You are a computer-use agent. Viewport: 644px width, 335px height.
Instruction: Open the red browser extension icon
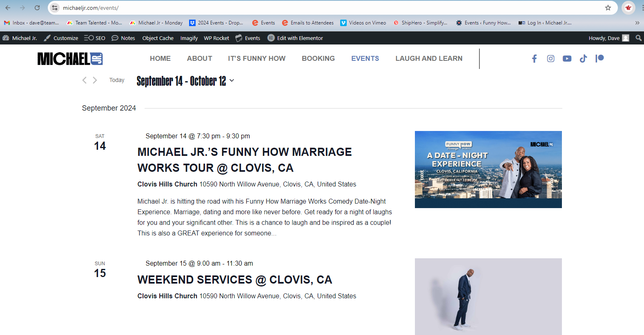[628, 8]
